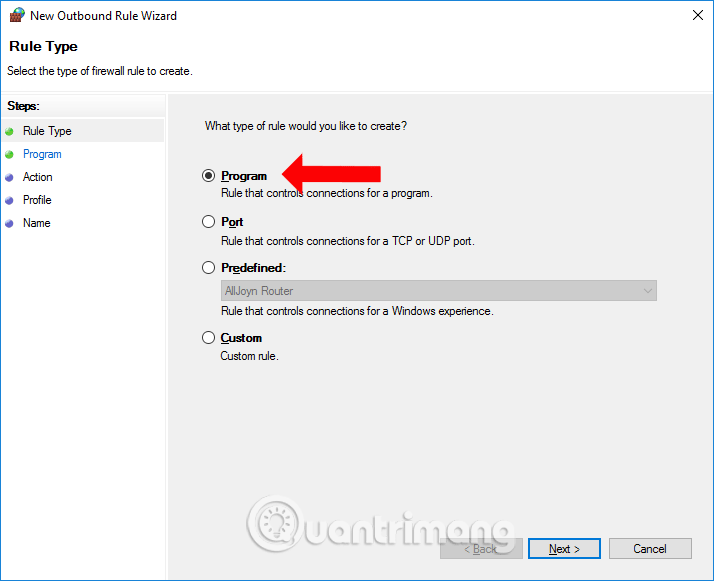Go to the Program step in sidebar
The image size is (714, 581).
coord(42,154)
